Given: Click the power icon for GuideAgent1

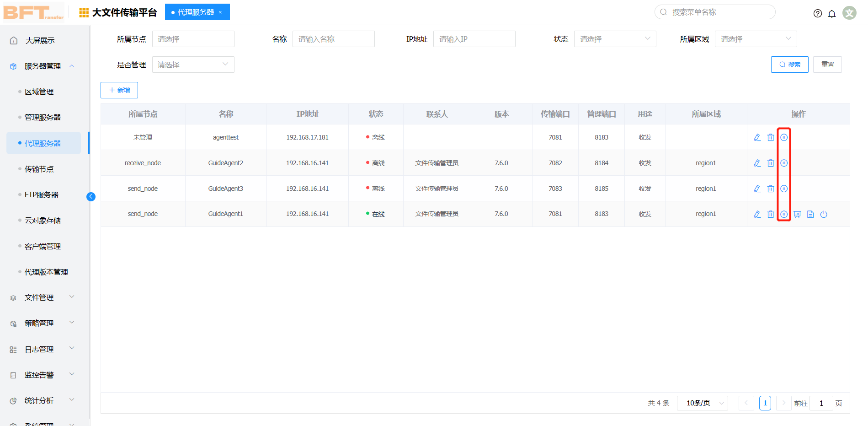Looking at the screenshot, I should (823, 214).
